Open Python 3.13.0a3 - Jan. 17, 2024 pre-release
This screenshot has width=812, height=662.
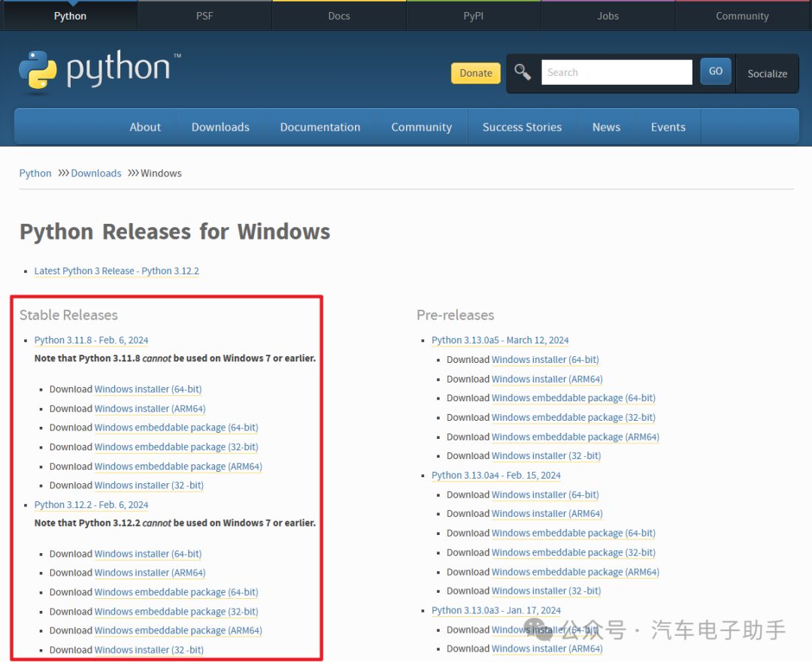coord(496,610)
